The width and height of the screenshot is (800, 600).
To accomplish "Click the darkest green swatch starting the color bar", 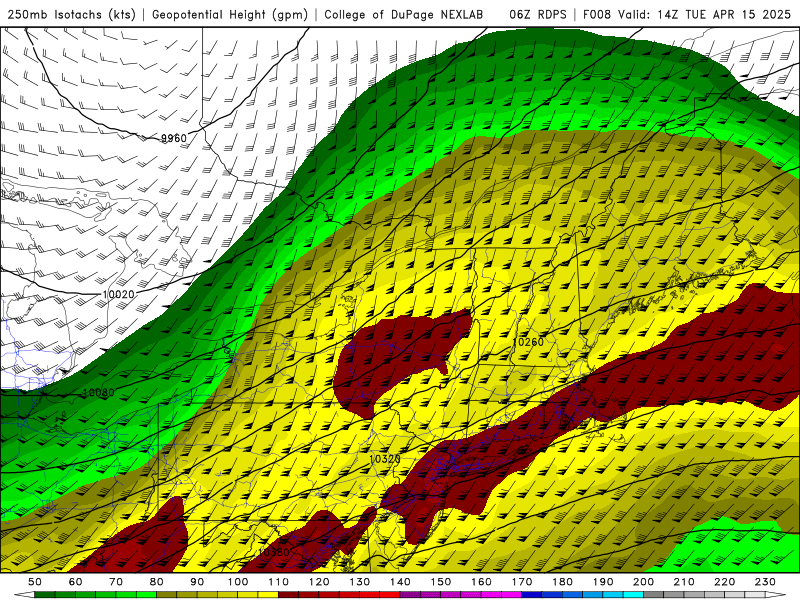I will [x=45, y=594].
